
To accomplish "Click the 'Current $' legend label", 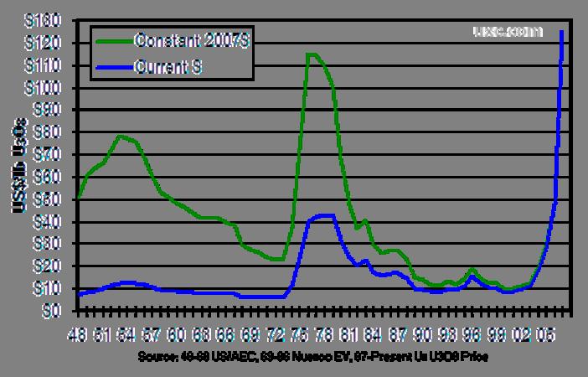I will (x=168, y=67).
